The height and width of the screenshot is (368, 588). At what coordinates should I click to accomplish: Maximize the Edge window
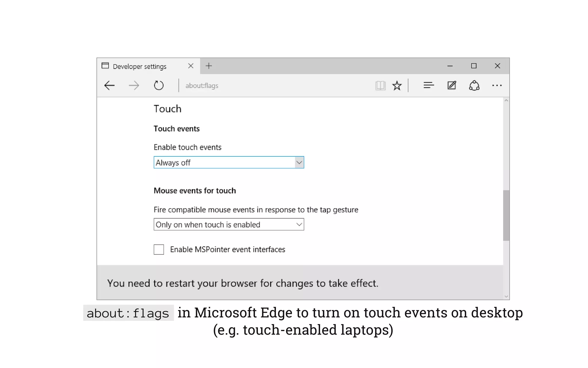pos(474,66)
